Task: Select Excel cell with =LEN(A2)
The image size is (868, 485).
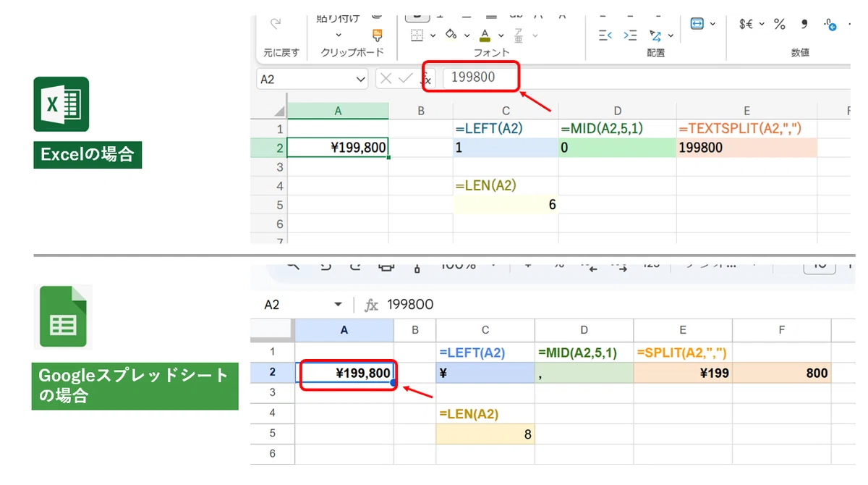Action: click(506, 186)
